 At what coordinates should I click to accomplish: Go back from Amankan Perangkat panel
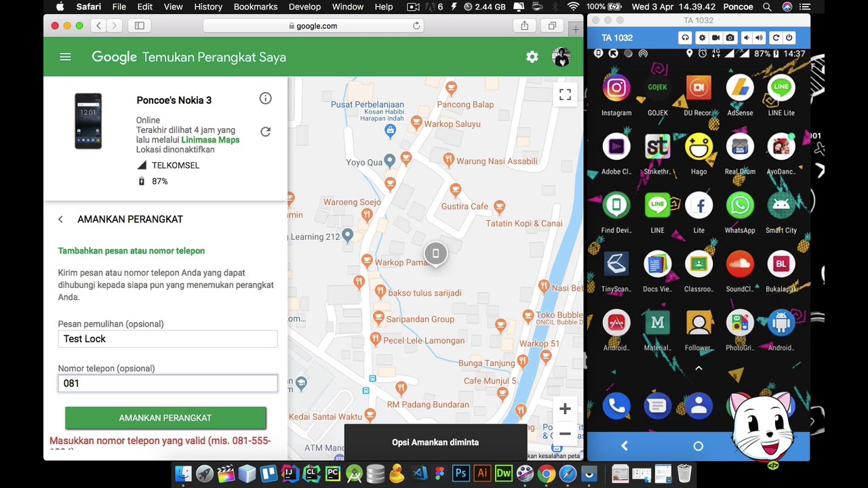(60, 220)
